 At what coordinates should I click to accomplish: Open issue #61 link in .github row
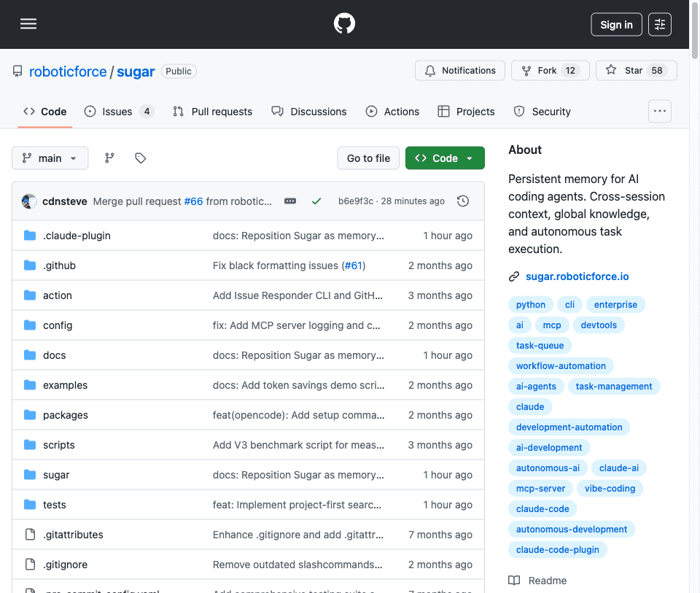pos(353,266)
